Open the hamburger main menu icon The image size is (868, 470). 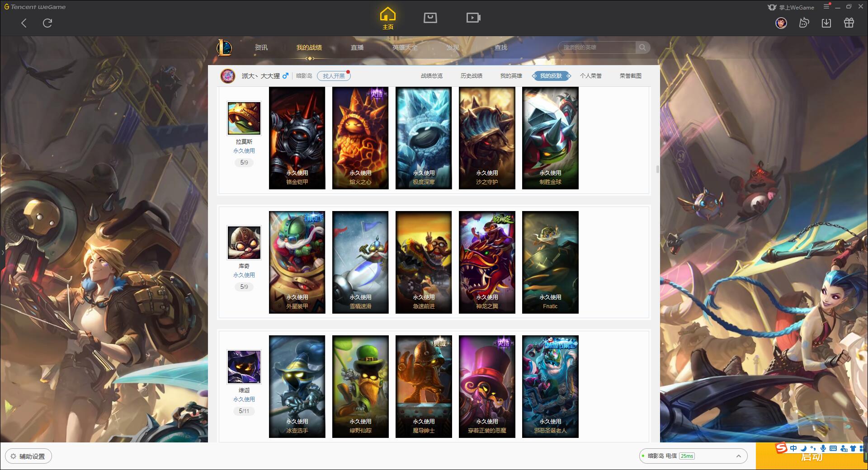click(x=826, y=7)
